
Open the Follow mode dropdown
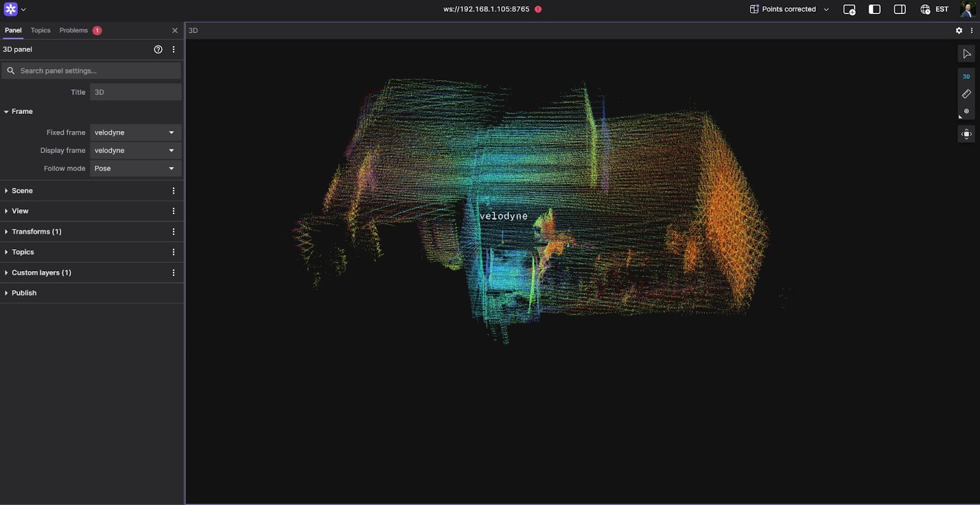(135, 168)
